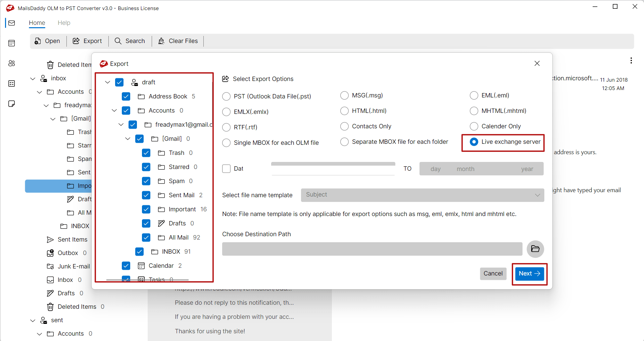Viewport: 644px width, 341px height.
Task: Select MHTML(.mhtml) export option
Action: point(474,111)
